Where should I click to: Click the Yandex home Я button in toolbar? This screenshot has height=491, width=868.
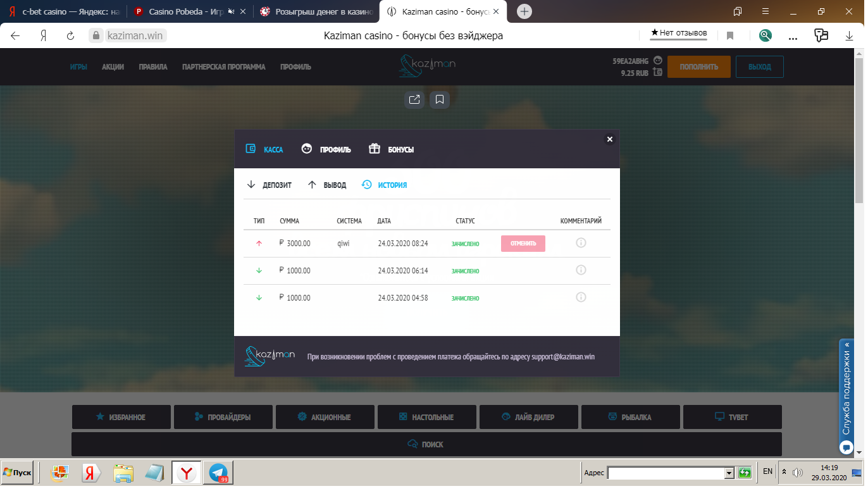coord(44,36)
